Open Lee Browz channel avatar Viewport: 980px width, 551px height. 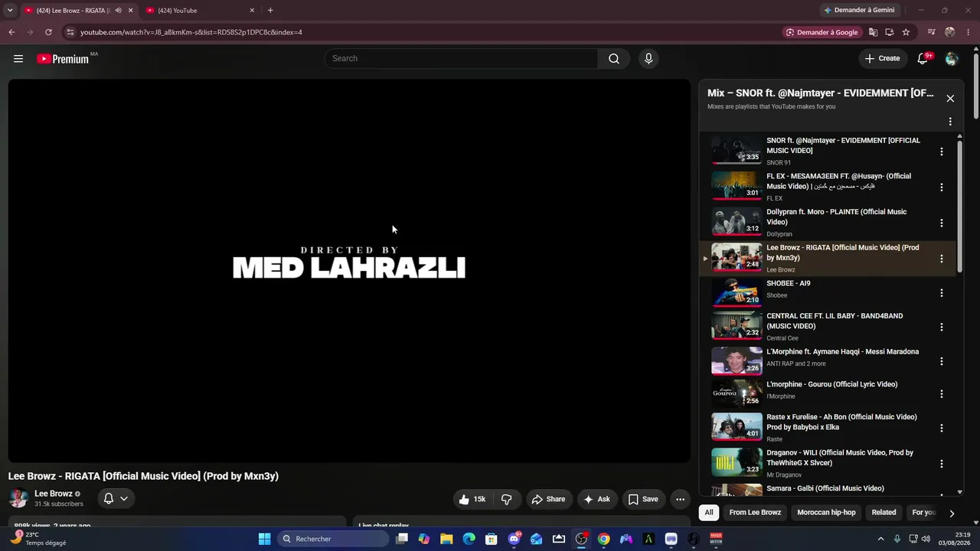pos(18,498)
